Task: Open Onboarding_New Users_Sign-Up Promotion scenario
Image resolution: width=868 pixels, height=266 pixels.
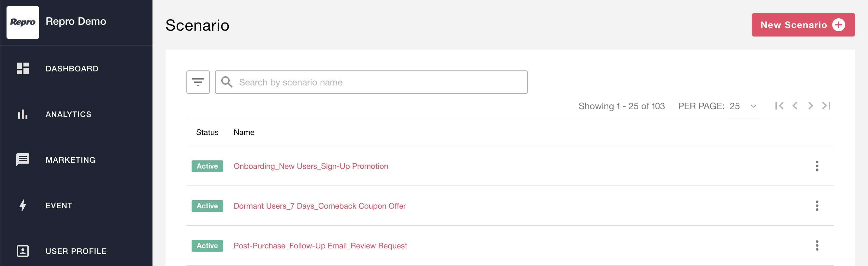Action: tap(311, 166)
